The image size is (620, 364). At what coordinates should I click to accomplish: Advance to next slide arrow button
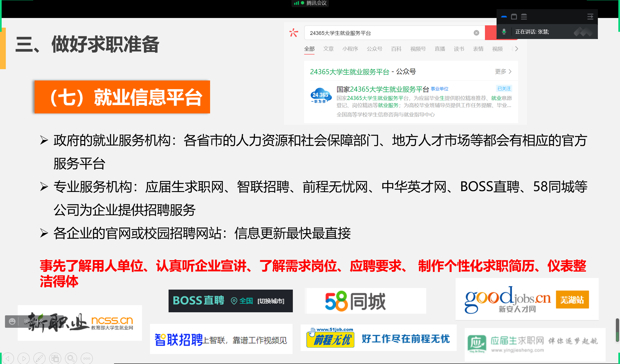point(24,358)
